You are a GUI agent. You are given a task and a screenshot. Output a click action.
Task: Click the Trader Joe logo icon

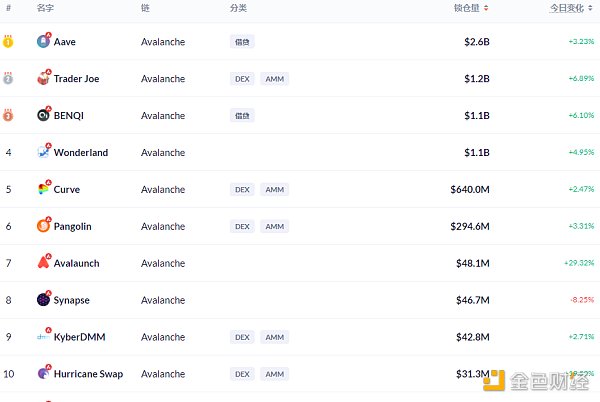coord(43,78)
